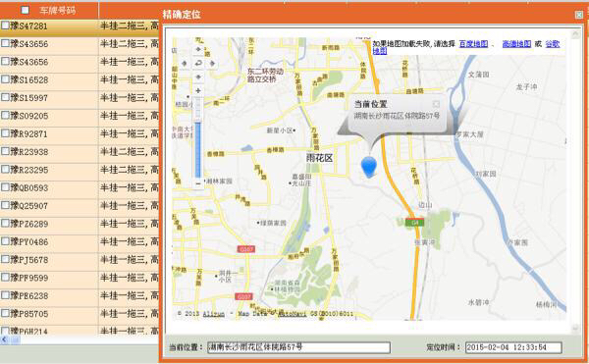Click the 车牌号码 column header

click(58, 11)
